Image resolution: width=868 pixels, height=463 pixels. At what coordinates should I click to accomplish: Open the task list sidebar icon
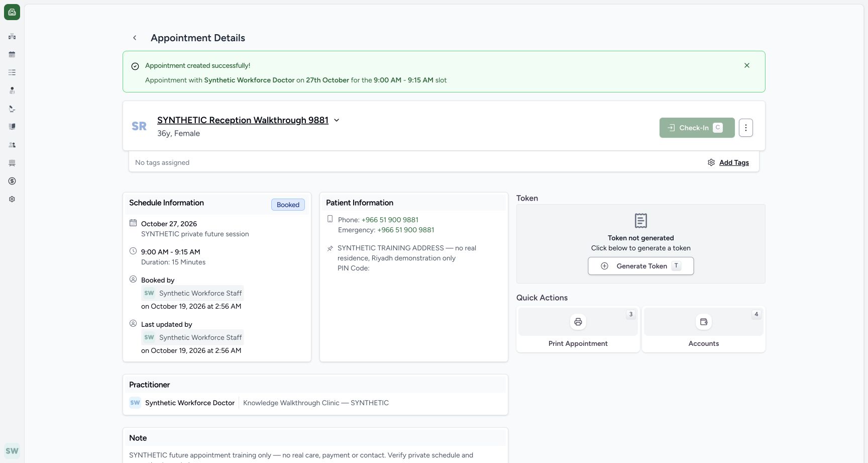coord(12,72)
